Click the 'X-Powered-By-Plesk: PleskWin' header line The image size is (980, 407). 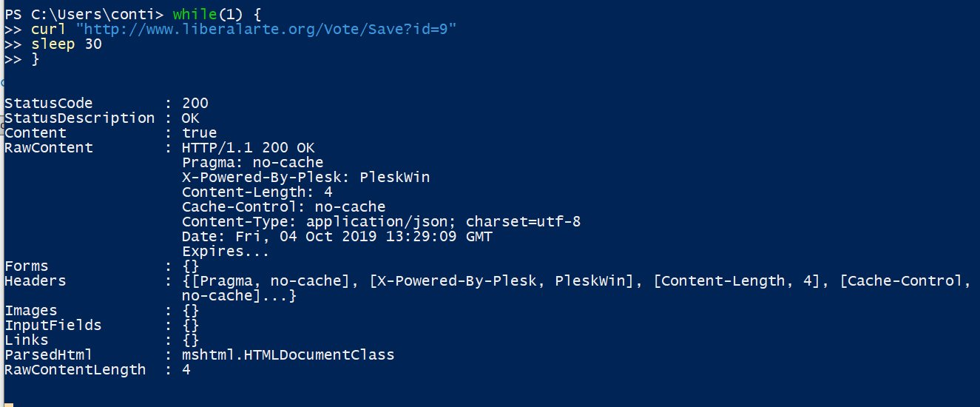click(x=305, y=177)
